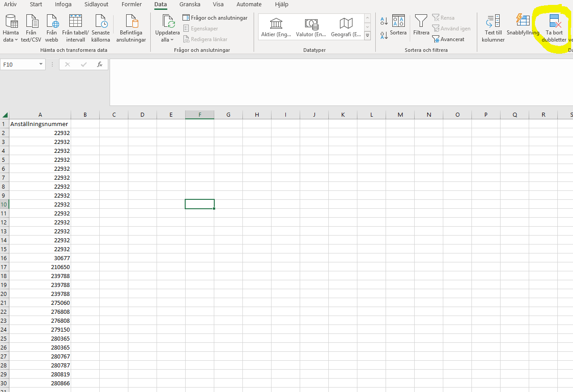This screenshot has width=573, height=392.
Task: Click Frågor och anslutningar button
Action: point(215,18)
